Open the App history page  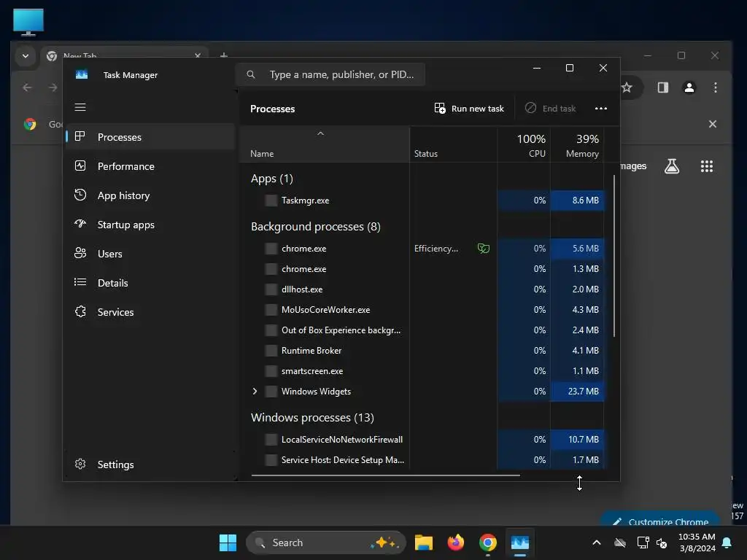[x=150, y=195]
